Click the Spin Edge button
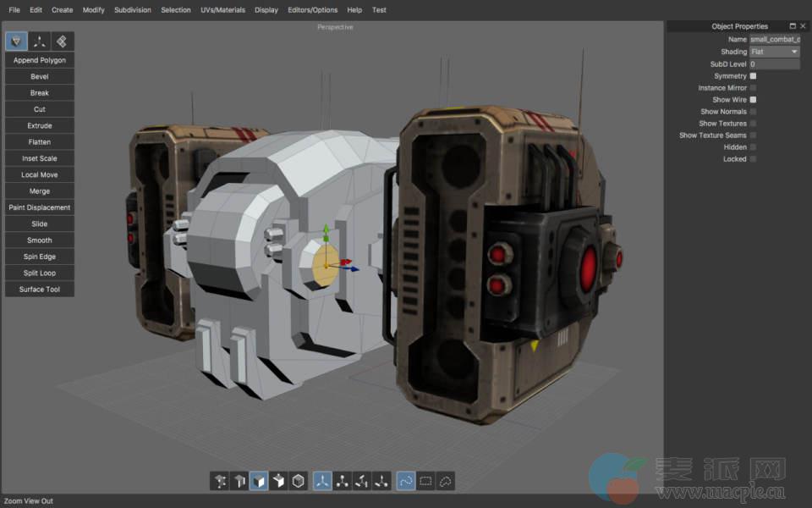Viewport: 812px width, 508px height. (40, 257)
